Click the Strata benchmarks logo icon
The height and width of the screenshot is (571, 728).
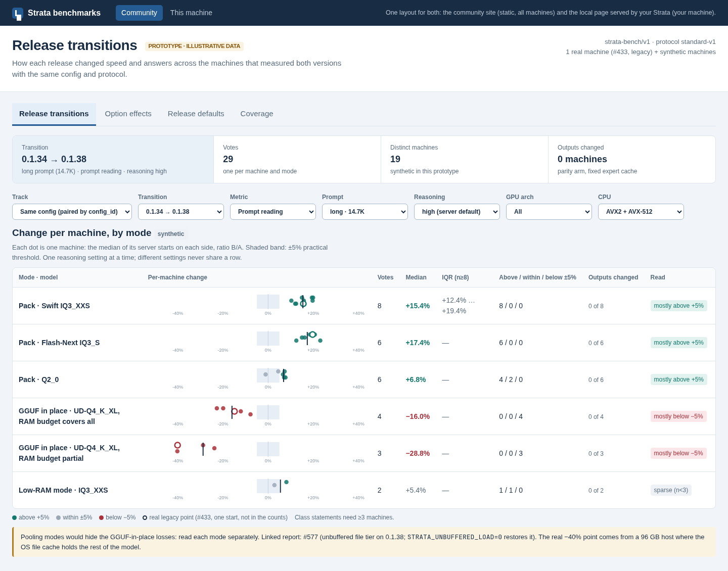(18, 14)
